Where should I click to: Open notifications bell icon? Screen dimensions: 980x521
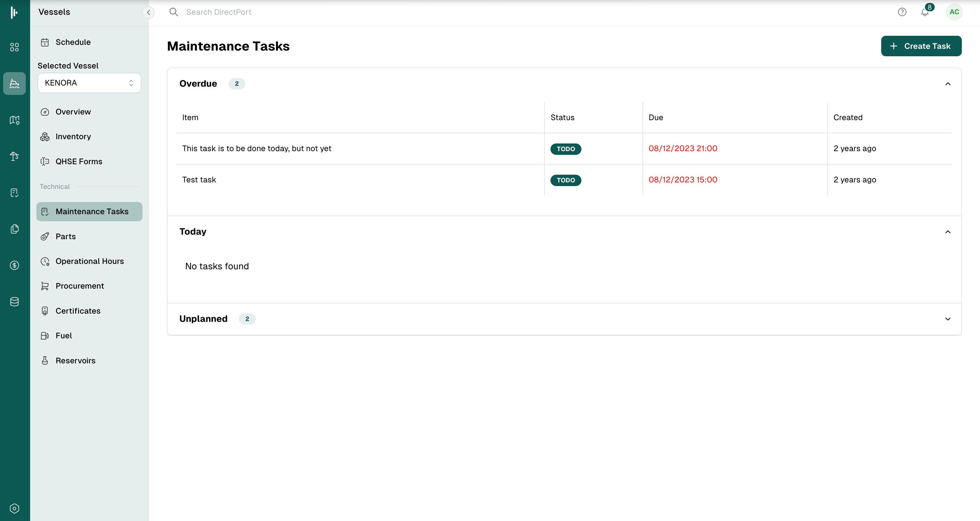pyautogui.click(x=925, y=12)
